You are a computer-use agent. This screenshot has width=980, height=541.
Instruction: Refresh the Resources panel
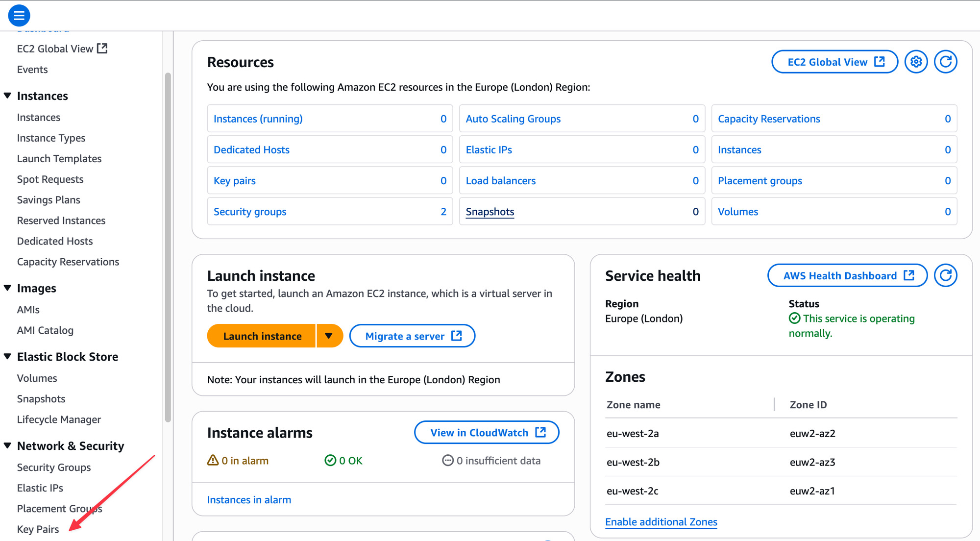click(x=945, y=62)
